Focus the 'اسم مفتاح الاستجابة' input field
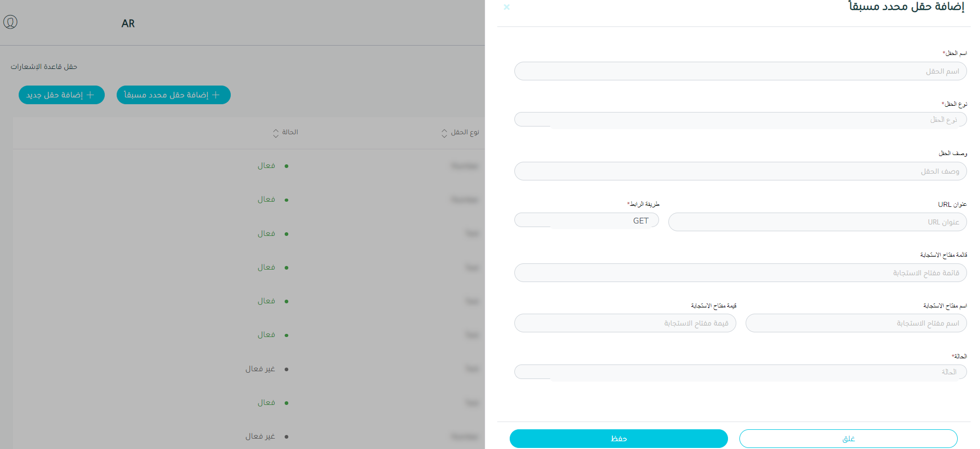Image resolution: width=980 pixels, height=449 pixels. click(x=856, y=323)
